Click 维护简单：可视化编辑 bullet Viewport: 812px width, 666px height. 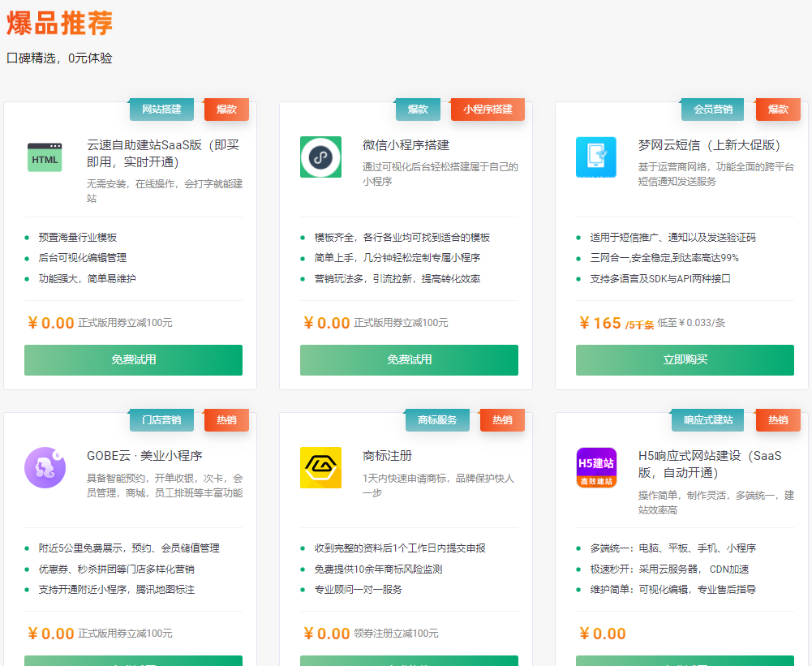pos(673,590)
